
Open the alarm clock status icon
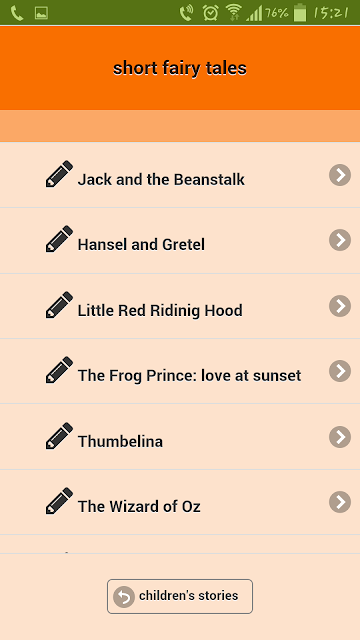[211, 13]
